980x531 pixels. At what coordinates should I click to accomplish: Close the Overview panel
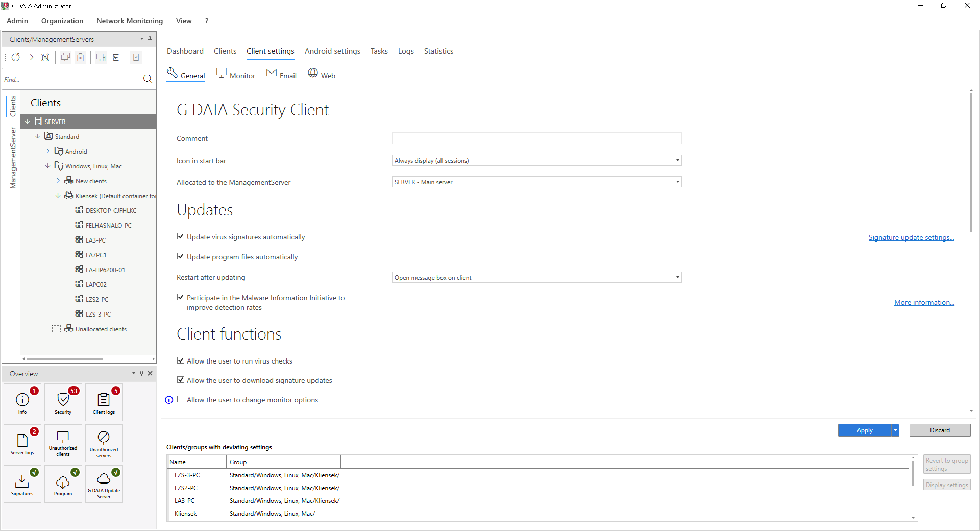(x=150, y=373)
